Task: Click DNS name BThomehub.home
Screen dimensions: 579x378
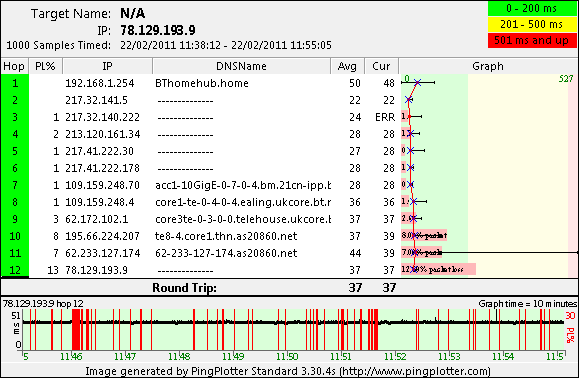Action: pyautogui.click(x=202, y=83)
